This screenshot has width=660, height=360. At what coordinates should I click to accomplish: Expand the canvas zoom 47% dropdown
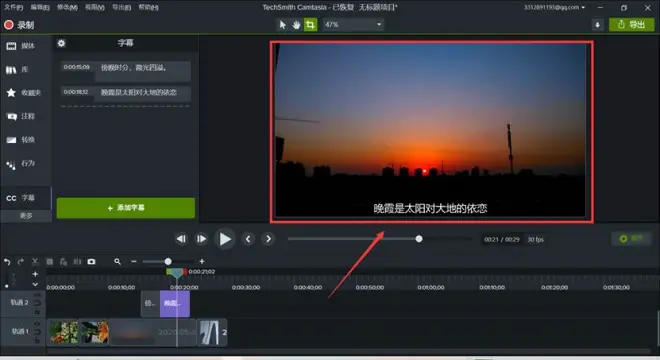point(353,24)
